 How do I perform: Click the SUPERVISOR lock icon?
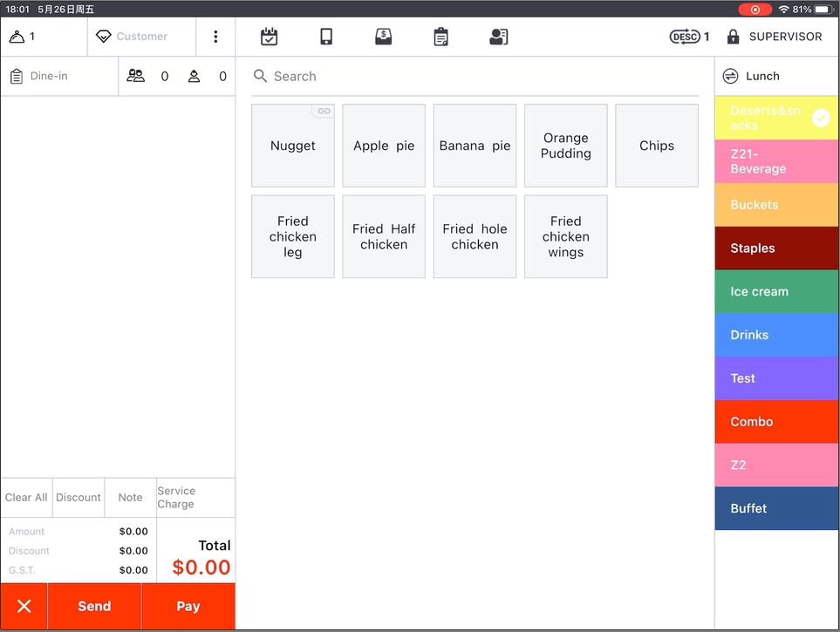(x=733, y=37)
